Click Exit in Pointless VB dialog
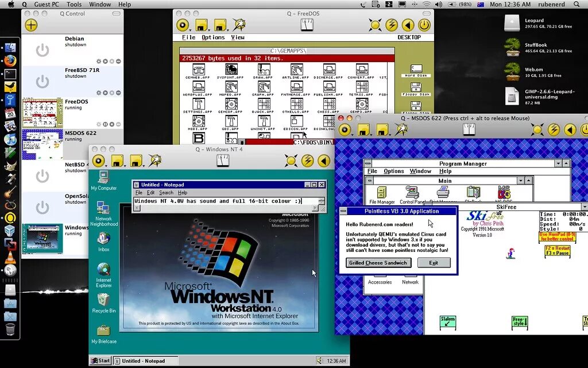Image resolution: width=588 pixels, height=368 pixels. pyautogui.click(x=434, y=263)
